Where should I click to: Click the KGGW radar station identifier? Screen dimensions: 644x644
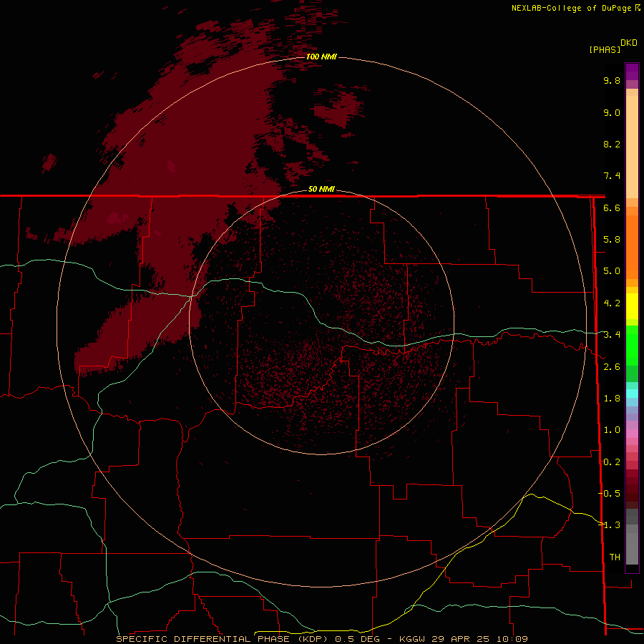pos(412,639)
